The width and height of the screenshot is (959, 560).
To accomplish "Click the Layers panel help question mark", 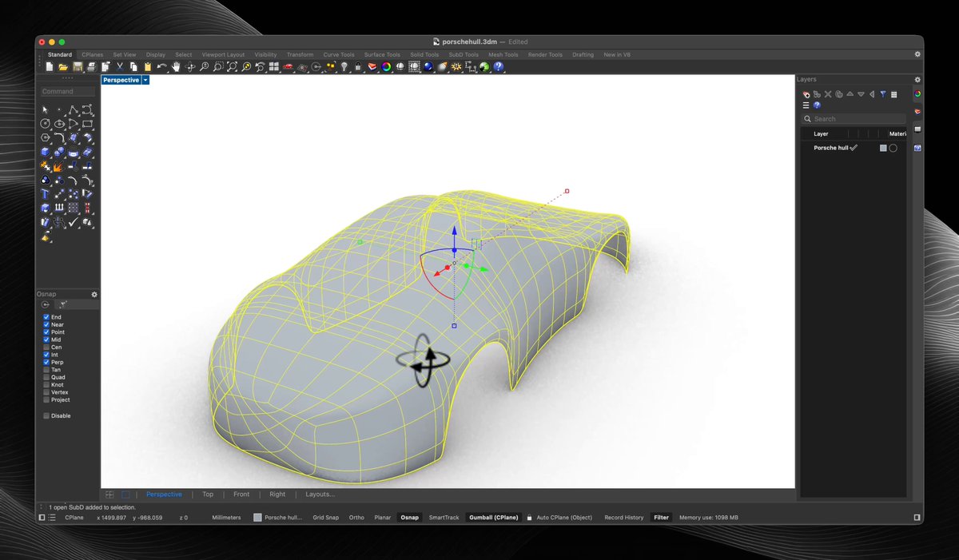I will coord(817,105).
